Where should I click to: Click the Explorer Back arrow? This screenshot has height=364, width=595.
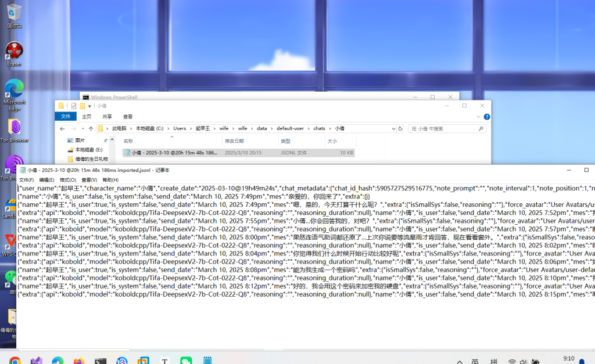pyautogui.click(x=62, y=128)
